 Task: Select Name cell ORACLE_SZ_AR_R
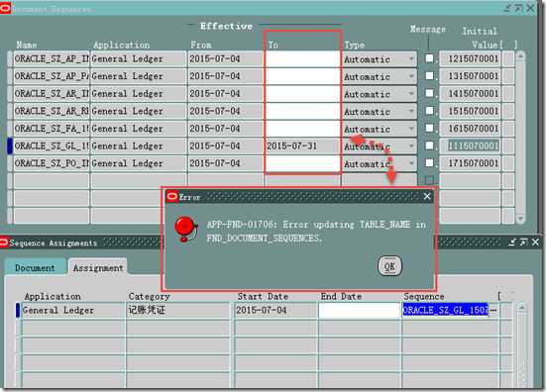tap(52, 111)
